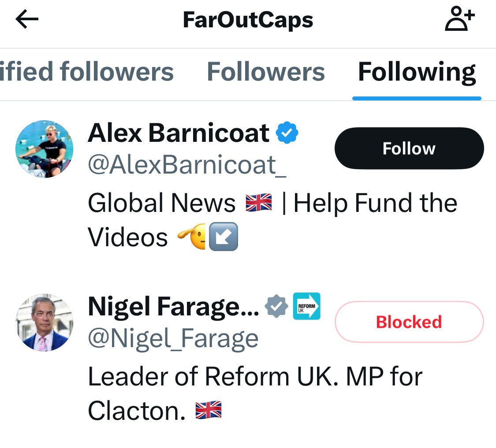Viewport: 496px width, 448px height.
Task: Tap the back arrow icon
Action: 27,19
